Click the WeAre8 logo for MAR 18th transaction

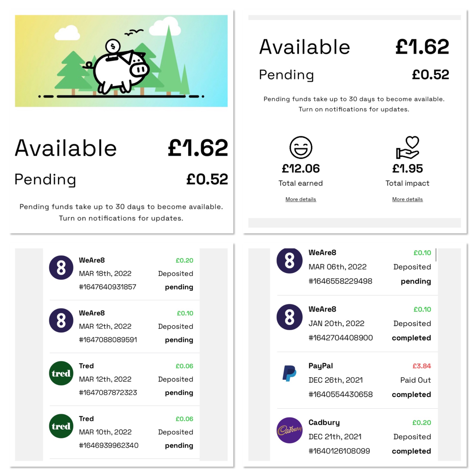(x=61, y=268)
